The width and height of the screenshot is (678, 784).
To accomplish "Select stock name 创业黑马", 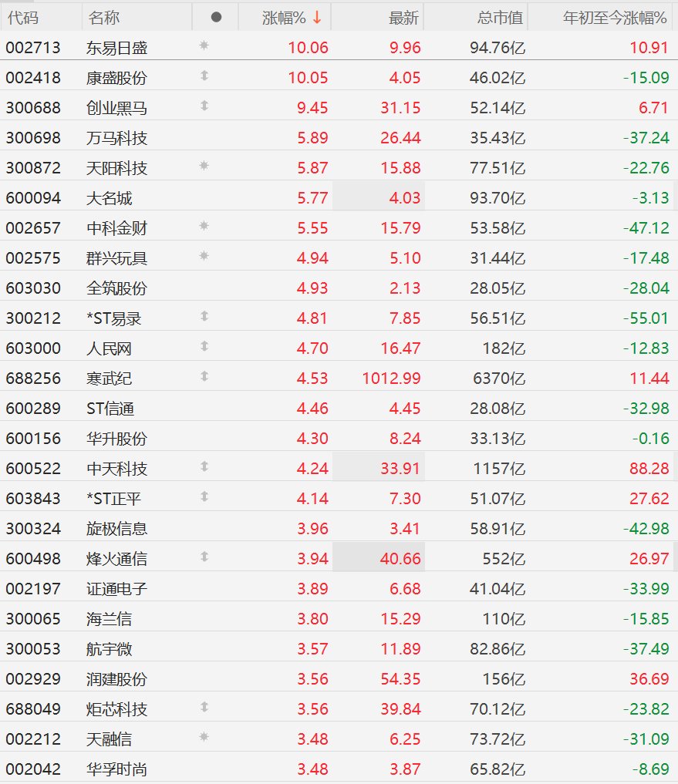I will tap(116, 108).
